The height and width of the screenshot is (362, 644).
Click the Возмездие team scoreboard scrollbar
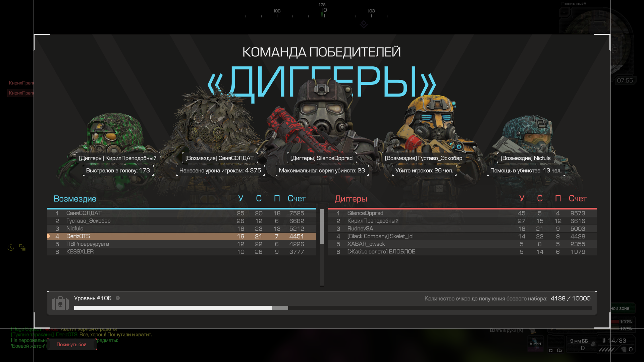[x=322, y=227]
